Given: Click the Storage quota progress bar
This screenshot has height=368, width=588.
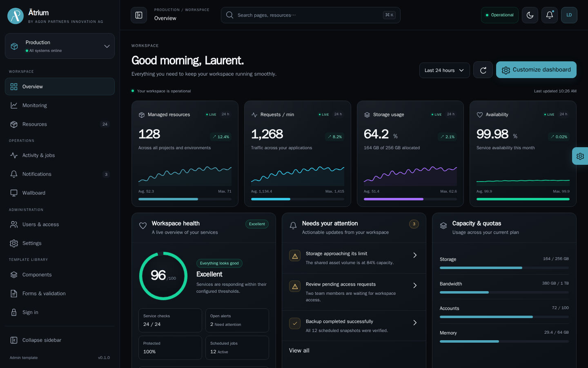Looking at the screenshot, I should [x=504, y=268].
